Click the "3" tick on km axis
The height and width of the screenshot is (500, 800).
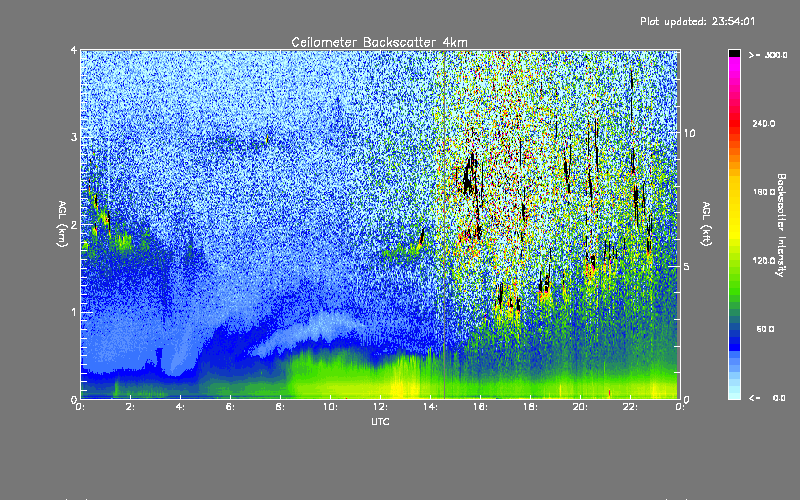[74, 137]
